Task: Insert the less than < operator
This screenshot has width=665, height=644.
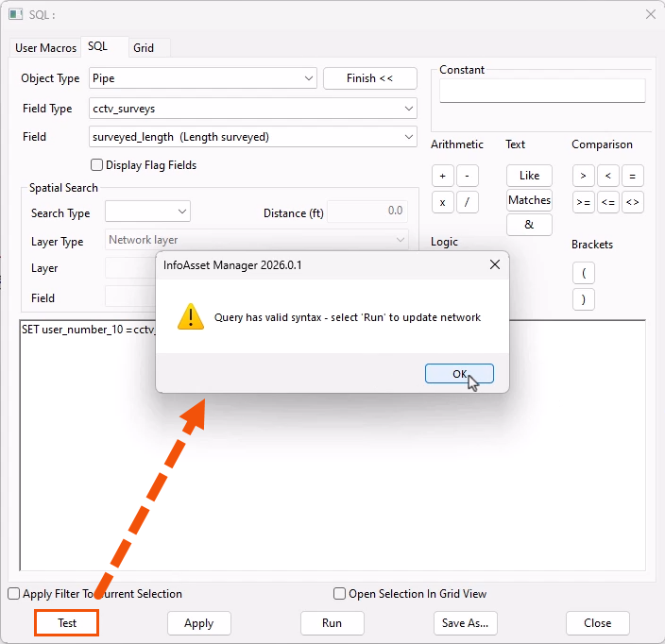Action: coord(607,176)
